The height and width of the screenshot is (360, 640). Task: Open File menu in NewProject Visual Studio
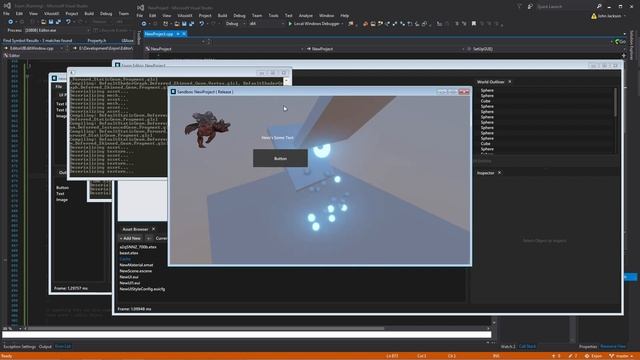140,16
